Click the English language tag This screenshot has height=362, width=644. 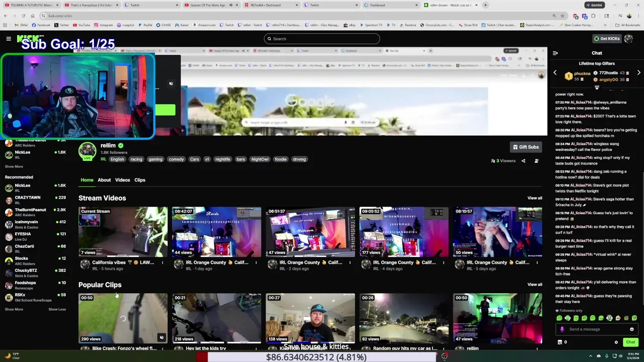click(x=117, y=159)
